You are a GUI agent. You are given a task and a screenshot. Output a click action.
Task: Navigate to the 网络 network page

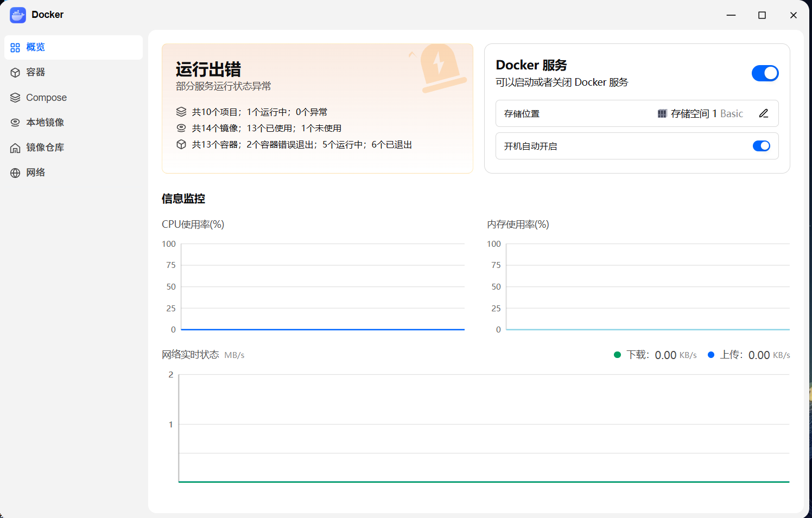pos(74,172)
